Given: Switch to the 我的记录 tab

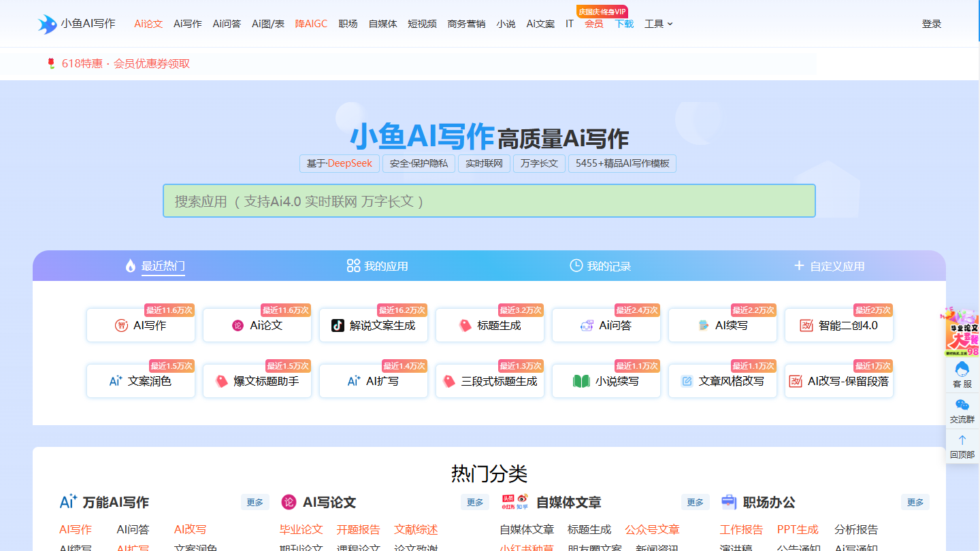Looking at the screenshot, I should point(601,266).
